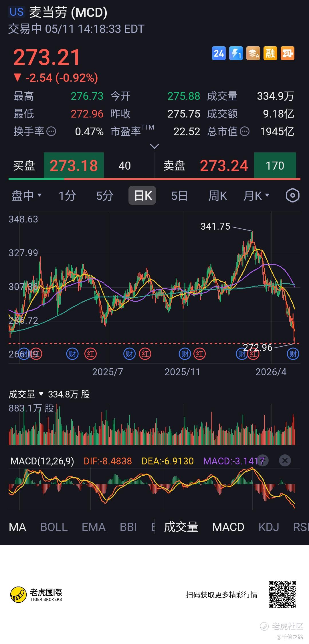Tap the blue 24-hour trading badge

click(219, 53)
